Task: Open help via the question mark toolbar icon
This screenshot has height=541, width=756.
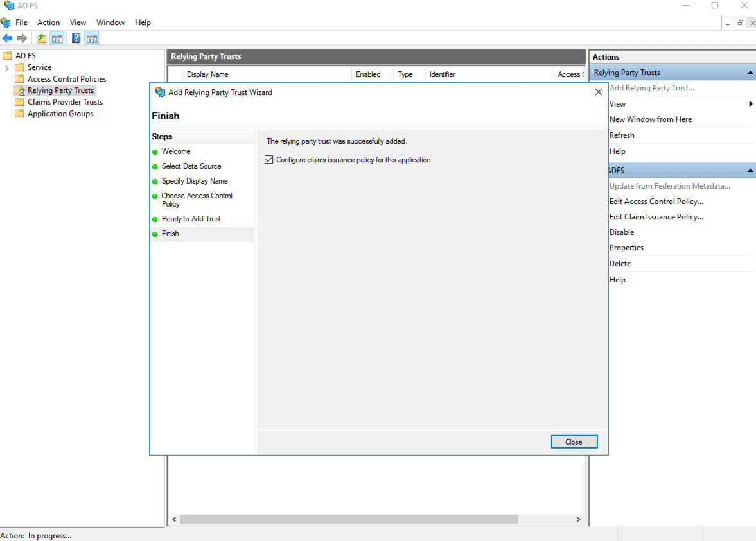Action: [76, 37]
